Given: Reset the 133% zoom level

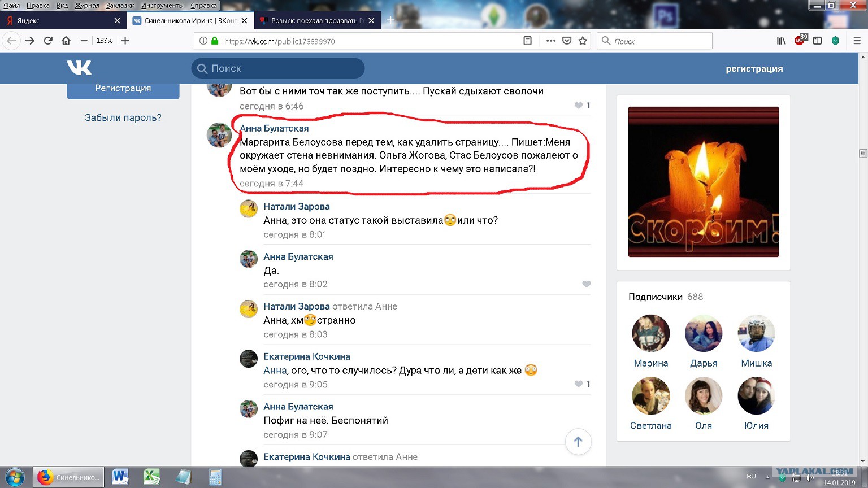Looking at the screenshot, I should (105, 41).
